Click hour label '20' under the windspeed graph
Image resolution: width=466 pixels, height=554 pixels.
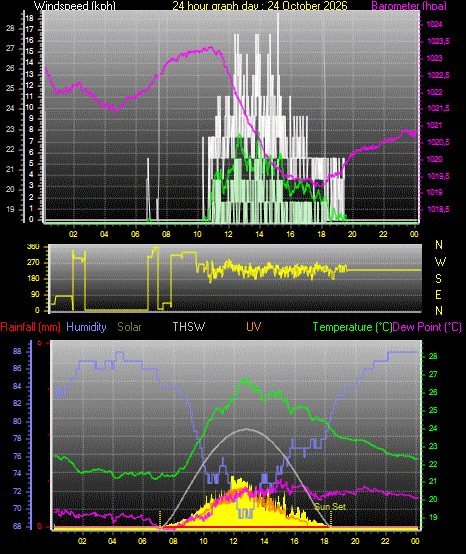coord(352,234)
